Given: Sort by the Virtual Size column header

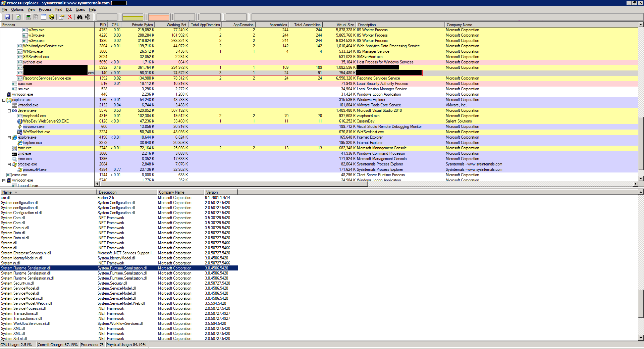Looking at the screenshot, I should [x=339, y=24].
